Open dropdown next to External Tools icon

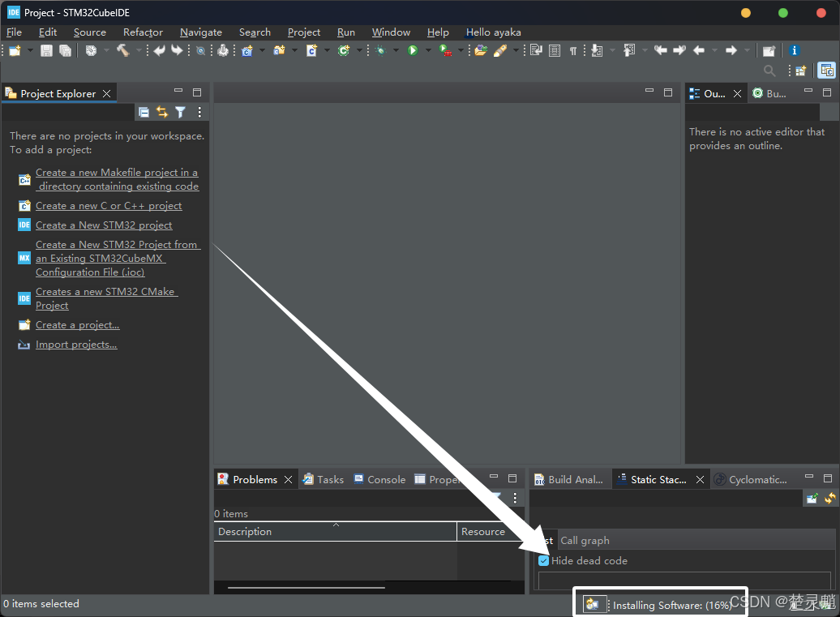(461, 50)
